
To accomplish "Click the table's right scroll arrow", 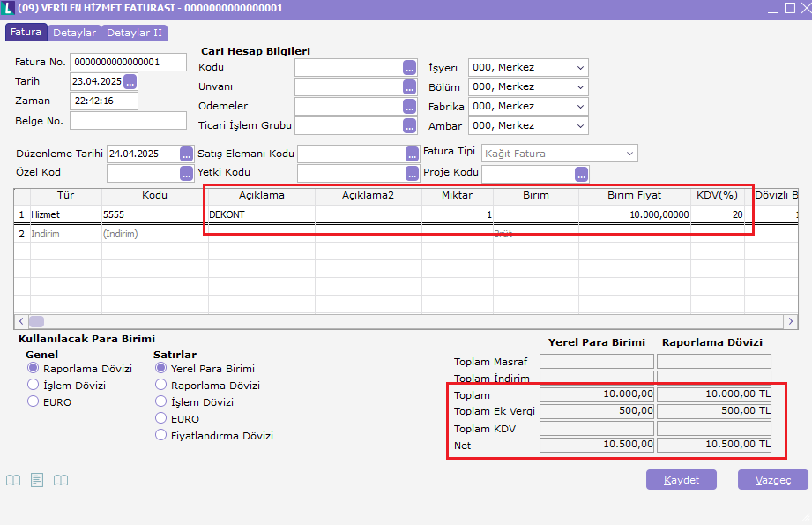I will [791, 321].
